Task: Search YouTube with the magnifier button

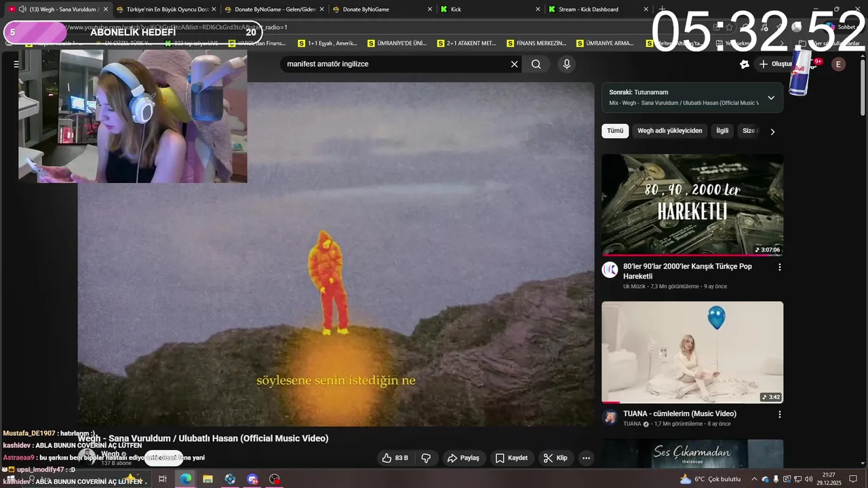Action: tap(536, 64)
